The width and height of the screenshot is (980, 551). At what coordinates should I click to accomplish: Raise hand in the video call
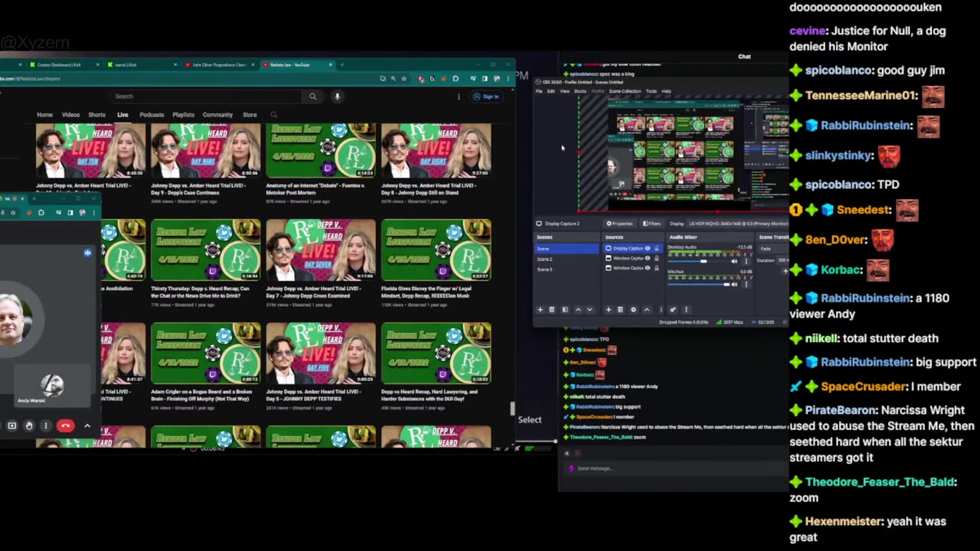pos(29,425)
